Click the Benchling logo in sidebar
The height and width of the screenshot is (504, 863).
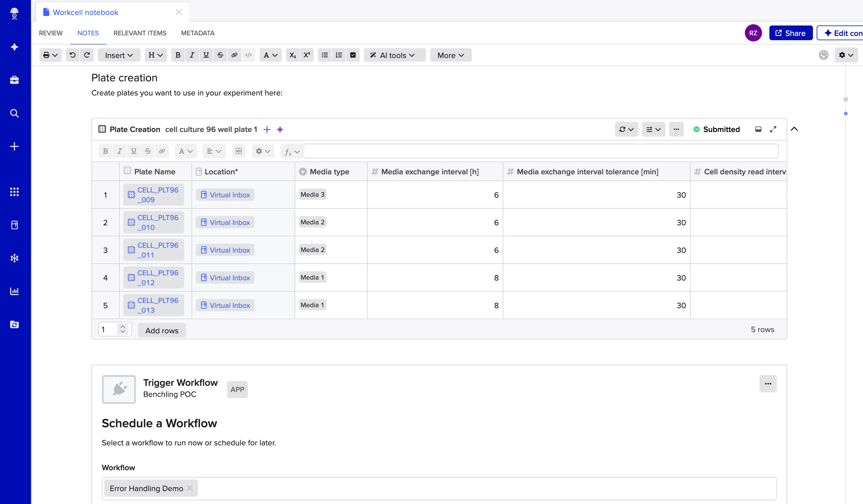14,14
